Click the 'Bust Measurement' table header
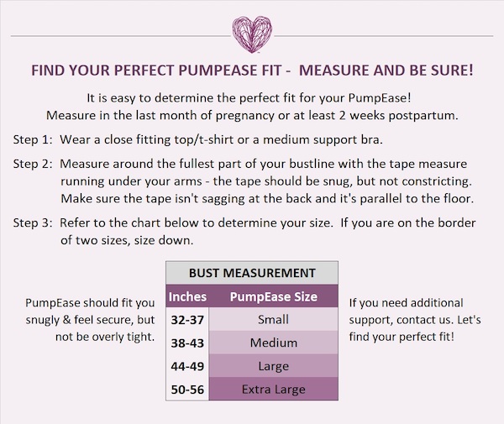 (252, 273)
